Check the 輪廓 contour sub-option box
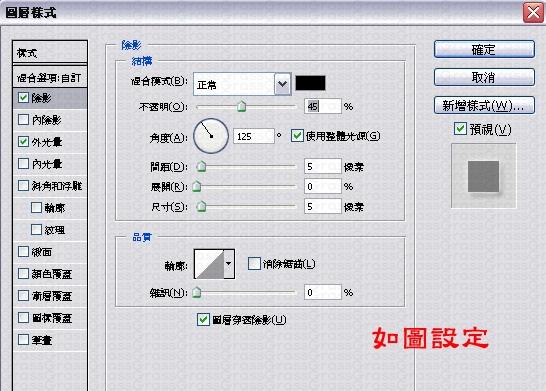 [37, 208]
